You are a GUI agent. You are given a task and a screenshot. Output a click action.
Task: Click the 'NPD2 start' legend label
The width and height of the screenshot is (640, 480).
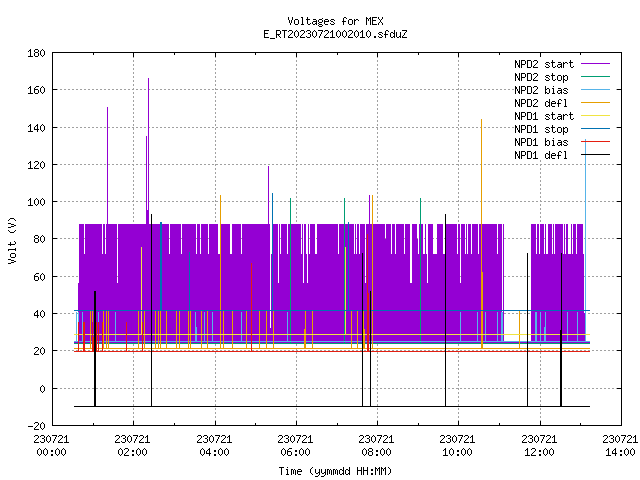click(544, 64)
